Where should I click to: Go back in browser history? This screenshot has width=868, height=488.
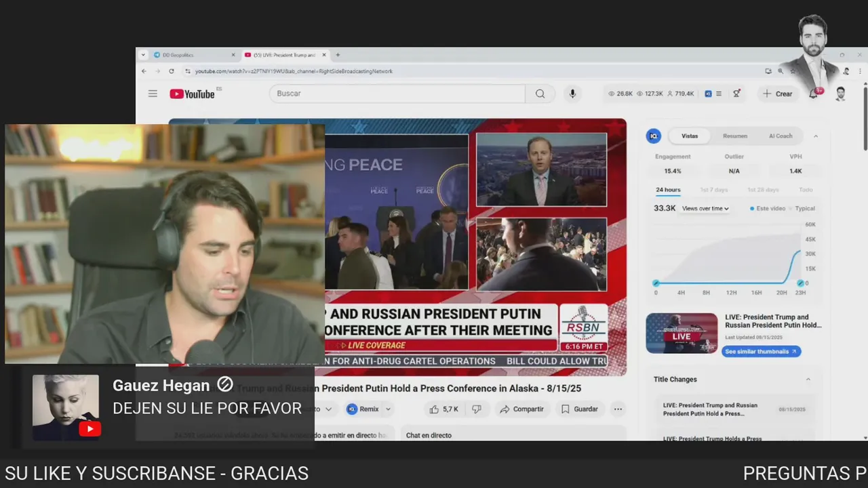[144, 71]
